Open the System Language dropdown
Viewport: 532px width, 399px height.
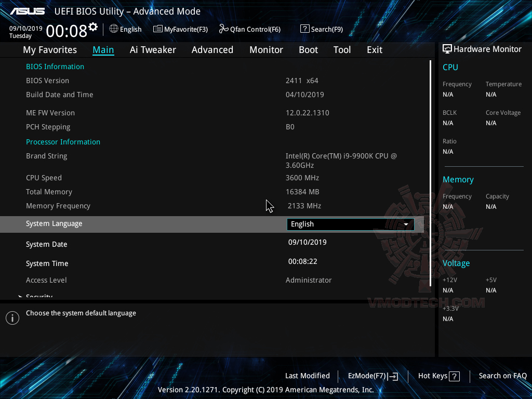(350, 224)
